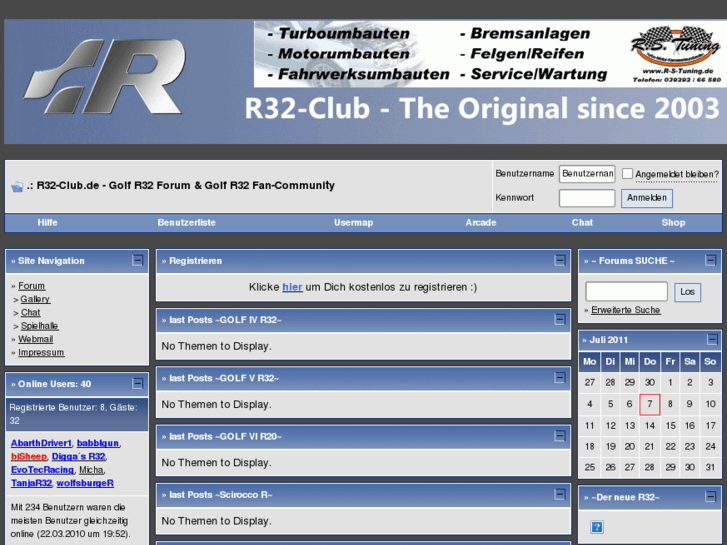The image size is (727, 545).
Task: Open user profile TanjaR32
Action: (x=31, y=483)
